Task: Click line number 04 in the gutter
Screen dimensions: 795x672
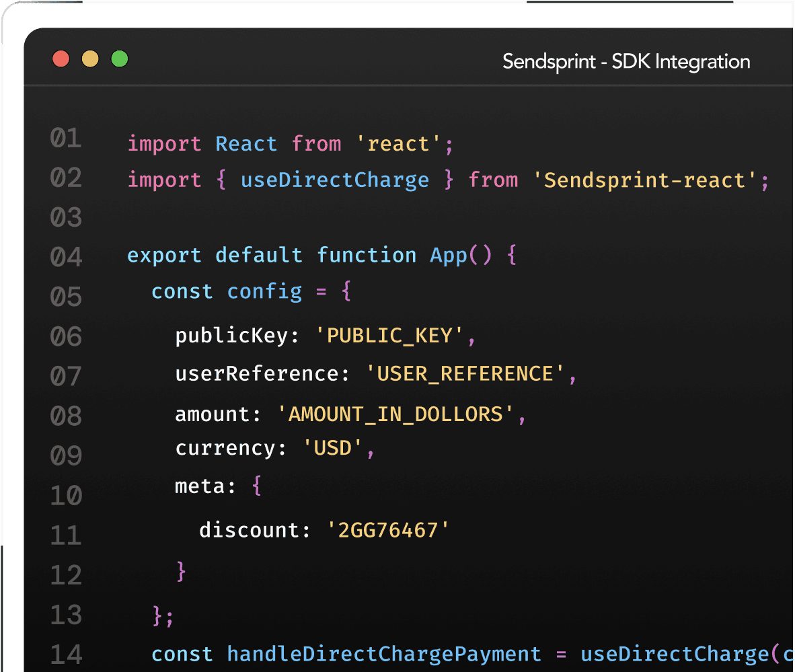Action: (66, 257)
